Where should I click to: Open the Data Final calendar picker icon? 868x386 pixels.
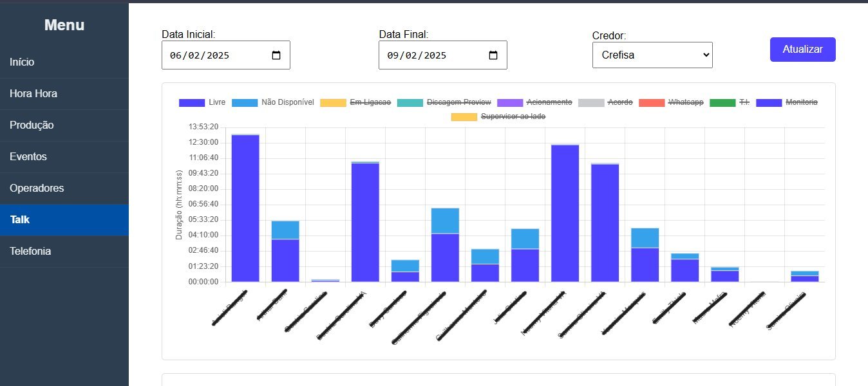tap(494, 55)
